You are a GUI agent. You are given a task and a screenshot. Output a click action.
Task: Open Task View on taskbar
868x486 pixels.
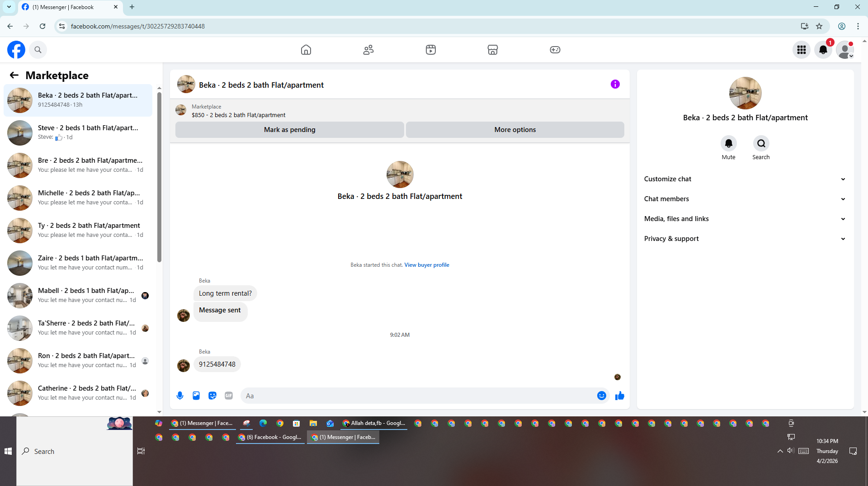141,451
